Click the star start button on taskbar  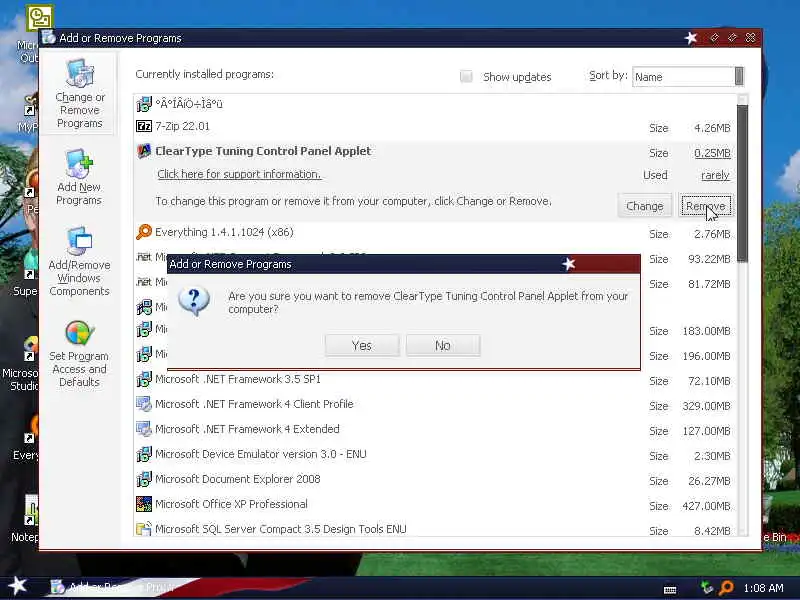tap(18, 586)
